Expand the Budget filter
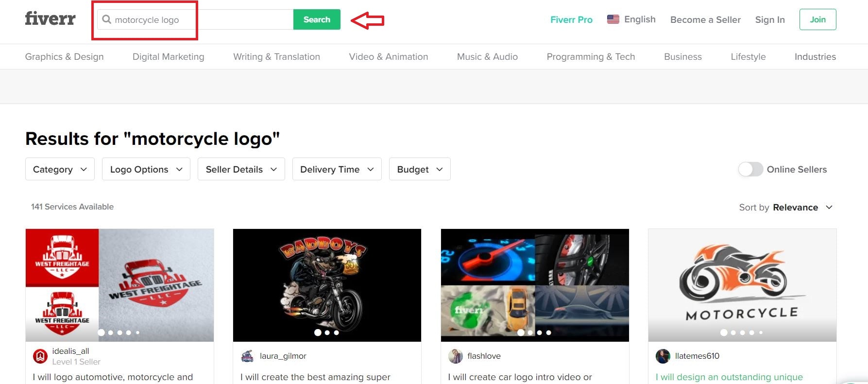The image size is (868, 384). click(x=420, y=169)
